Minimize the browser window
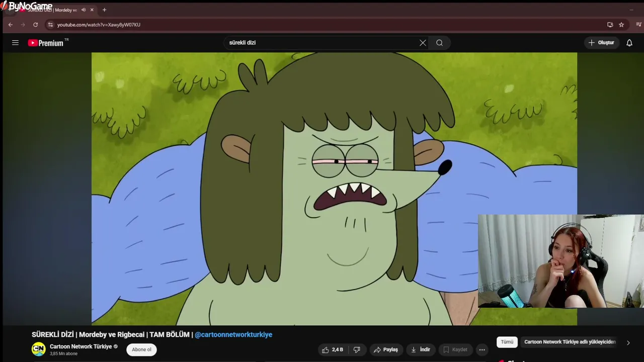The image size is (644, 362). [x=631, y=10]
